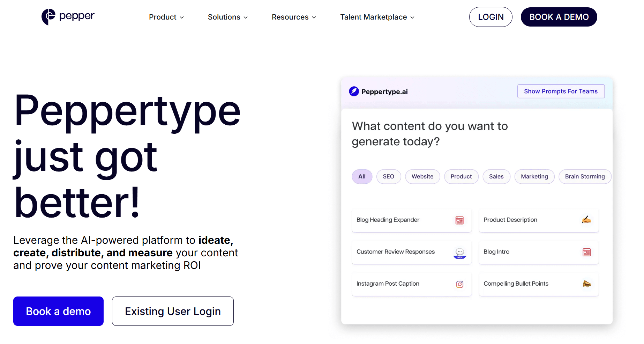Open the Product Description template
The width and height of the screenshot is (644, 344).
(x=539, y=220)
